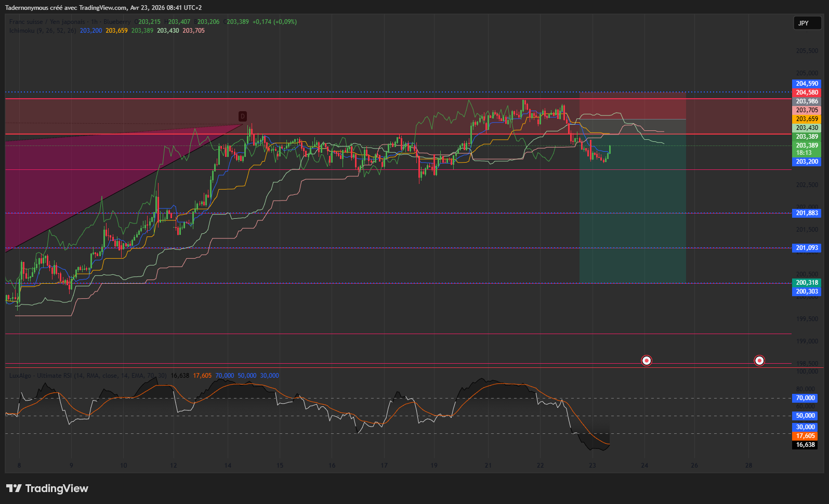Viewport: 829px width, 504px height.
Task: Click the high value H203,407 in legend
Action: [177, 22]
